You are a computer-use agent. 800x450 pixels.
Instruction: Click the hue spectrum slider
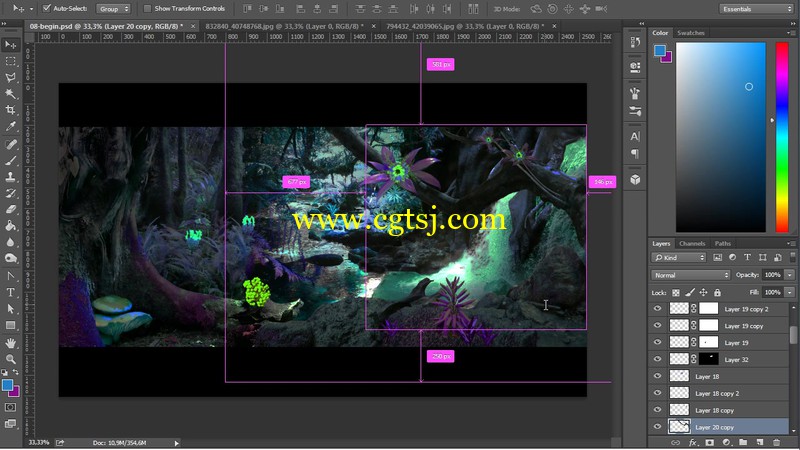pyautogui.click(x=782, y=137)
